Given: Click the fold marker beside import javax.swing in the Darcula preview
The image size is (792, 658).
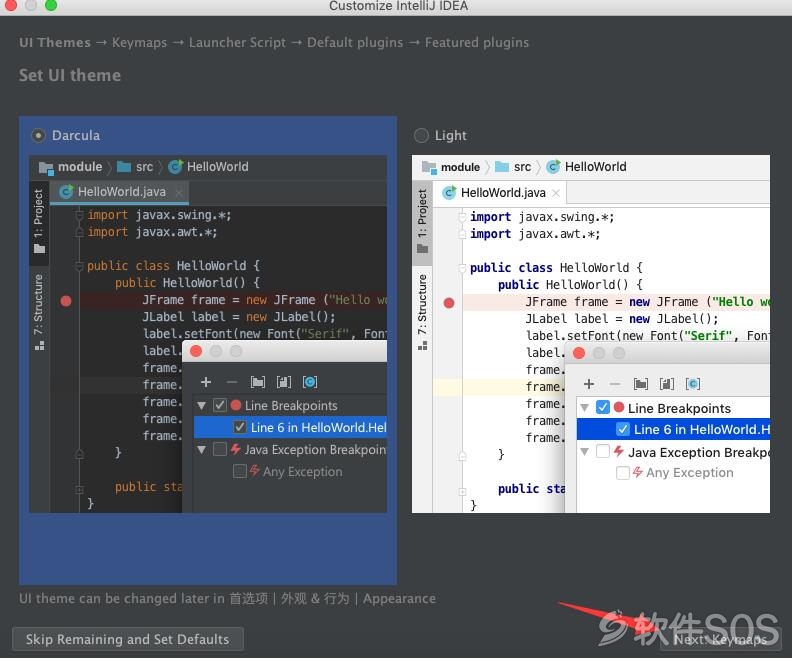Looking at the screenshot, I should click(x=79, y=215).
